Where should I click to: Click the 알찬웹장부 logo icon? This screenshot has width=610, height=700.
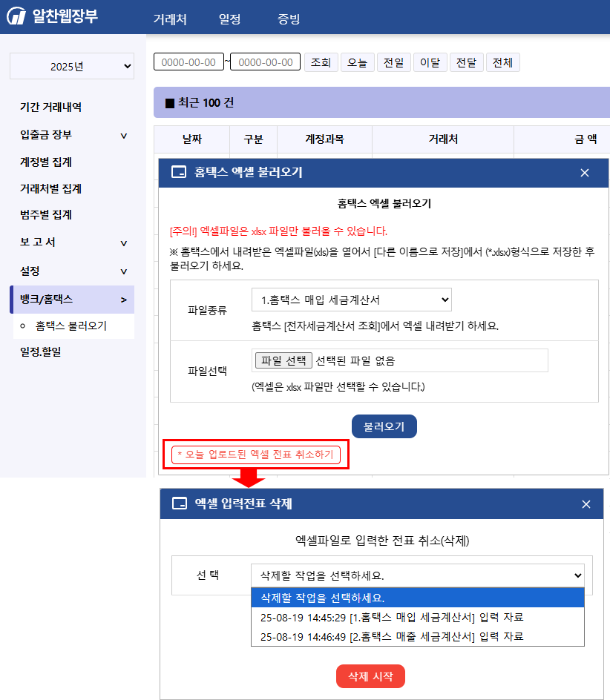16,16
